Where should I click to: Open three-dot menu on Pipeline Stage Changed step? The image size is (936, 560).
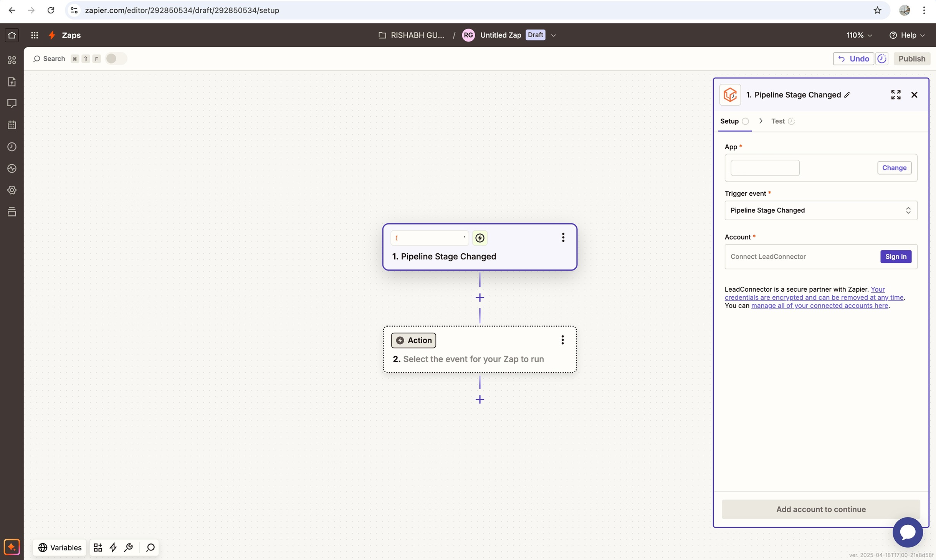pyautogui.click(x=563, y=238)
